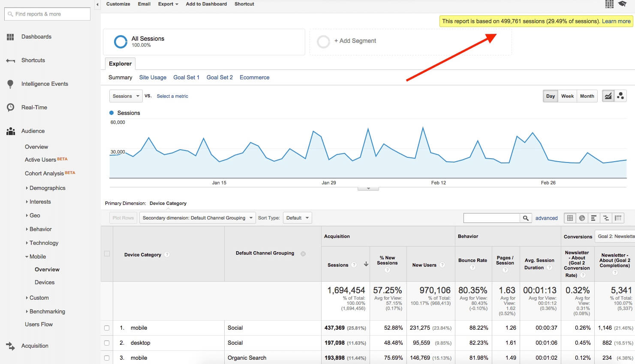Select the pivot table view icon
This screenshot has width=635, height=364.
[x=618, y=218]
